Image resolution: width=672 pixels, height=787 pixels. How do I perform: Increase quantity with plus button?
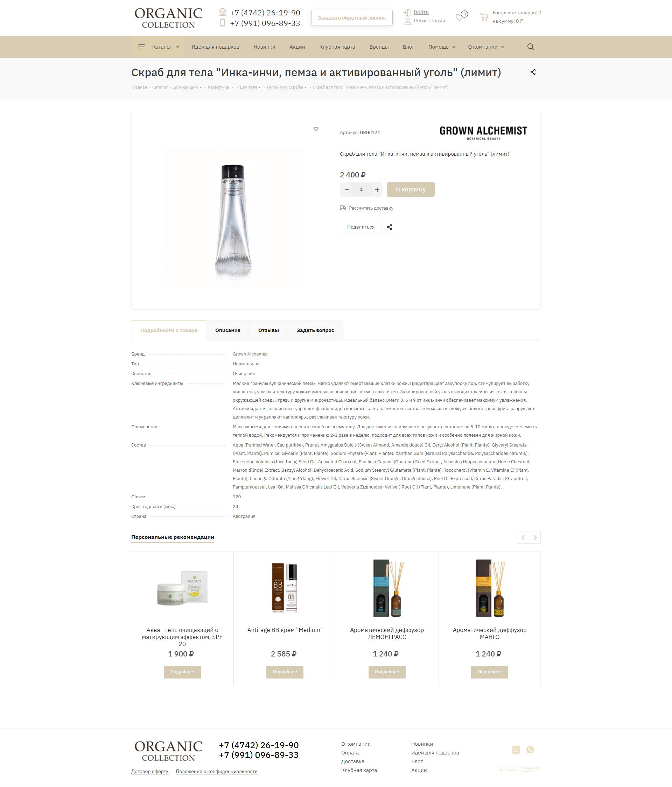point(377,190)
